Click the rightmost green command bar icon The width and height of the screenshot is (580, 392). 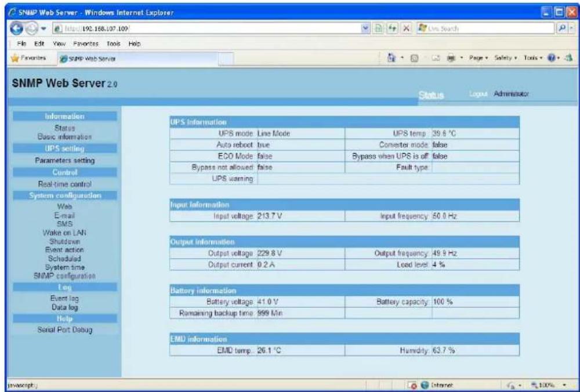click(x=568, y=58)
